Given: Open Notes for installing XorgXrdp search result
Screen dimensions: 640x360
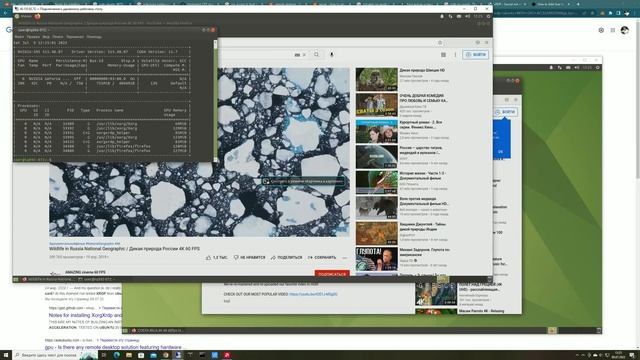Looking at the screenshot, I should (x=85, y=315).
